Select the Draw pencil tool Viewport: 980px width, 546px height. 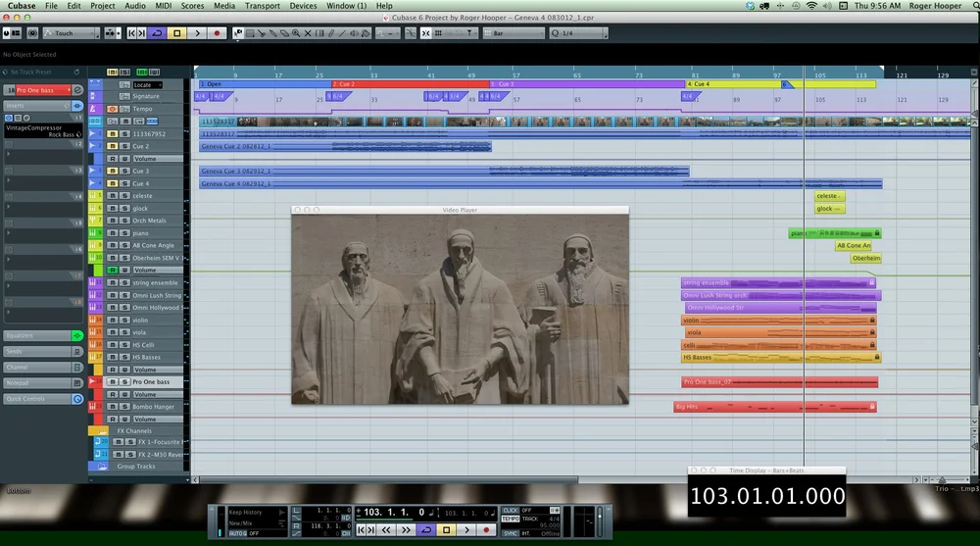point(330,33)
